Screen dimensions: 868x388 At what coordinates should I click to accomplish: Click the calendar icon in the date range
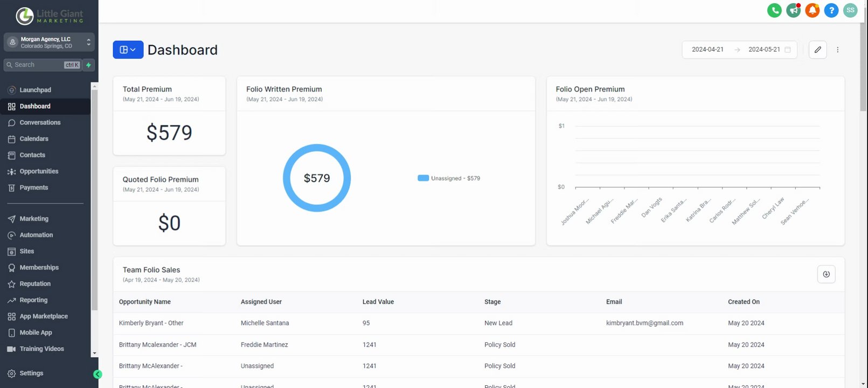[x=788, y=50]
